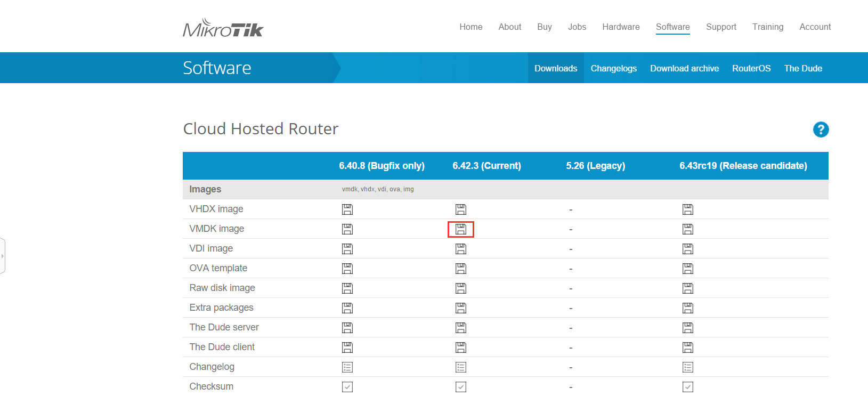Open the Support page
Screen dimensions: 868x420
721,27
